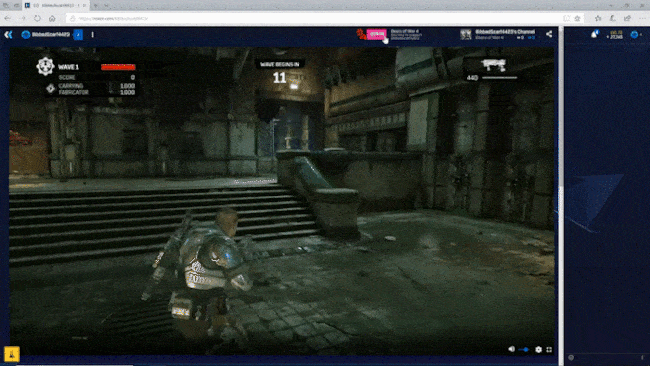Viewport: 650px width, 366px height.
Task: Adjust the video volume slider
Action: pos(524,349)
